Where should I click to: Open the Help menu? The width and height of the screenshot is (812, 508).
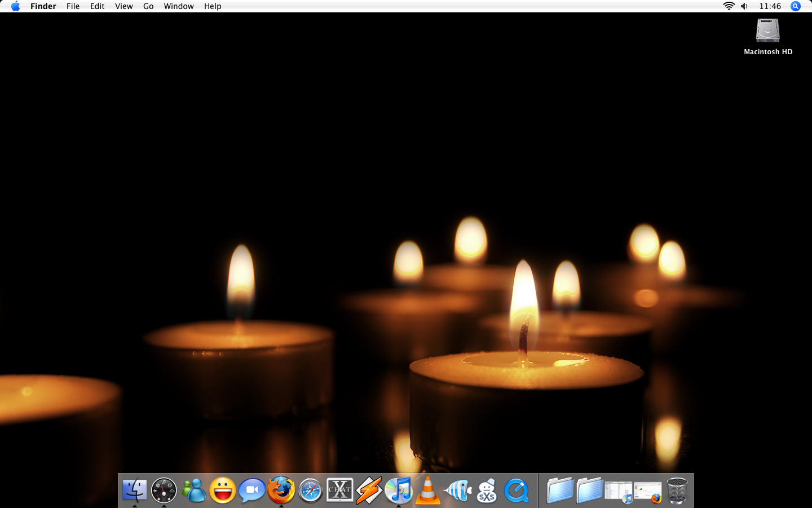coord(213,6)
